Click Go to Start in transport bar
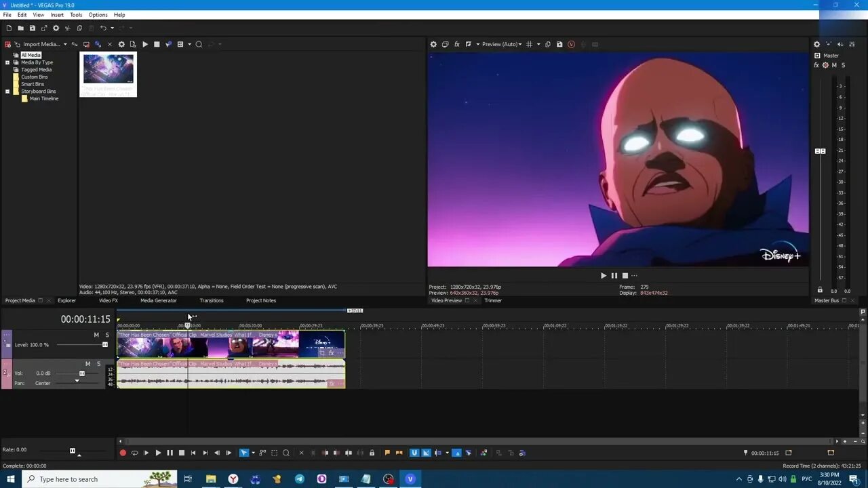Viewport: 868px width, 488px height. coord(193,453)
